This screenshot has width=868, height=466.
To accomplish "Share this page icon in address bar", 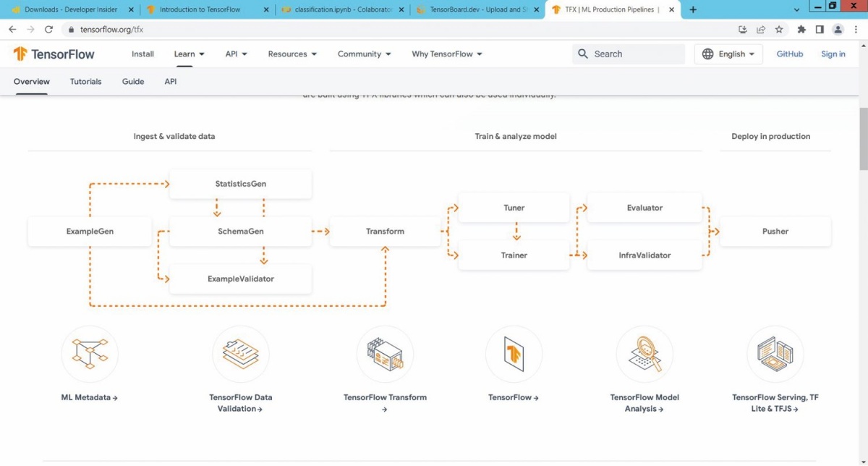I will (x=761, y=30).
